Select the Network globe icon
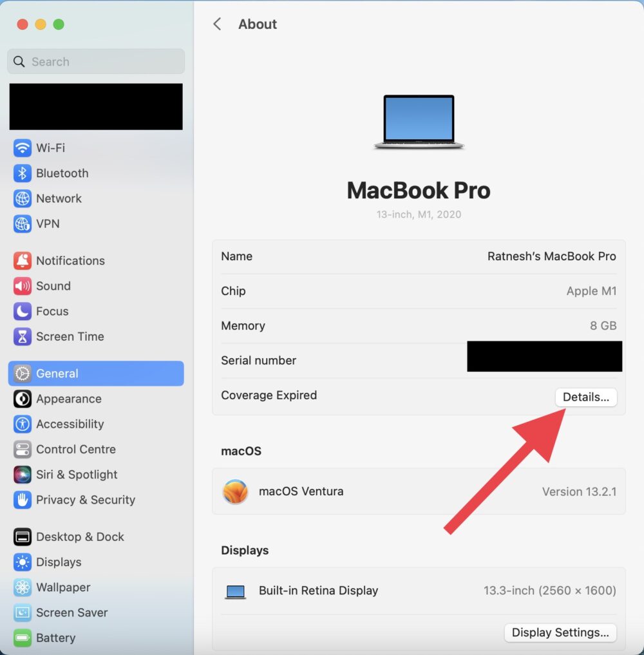644x655 pixels. [x=22, y=198]
